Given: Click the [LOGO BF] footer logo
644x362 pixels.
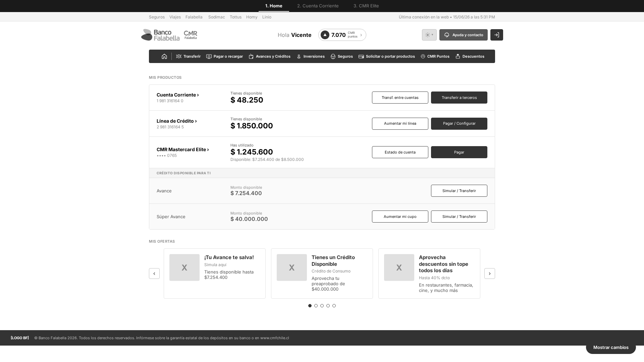Looking at the screenshot, I should coord(20,338).
